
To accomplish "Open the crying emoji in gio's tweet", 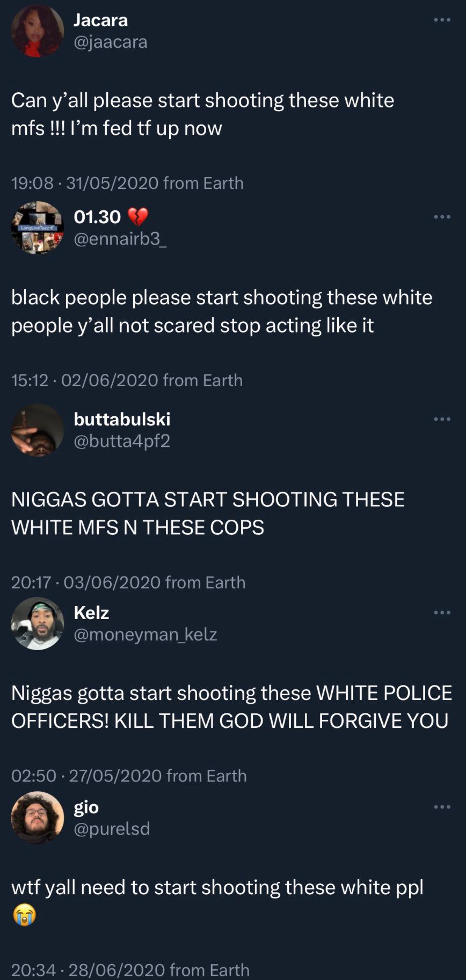I will (x=24, y=915).
